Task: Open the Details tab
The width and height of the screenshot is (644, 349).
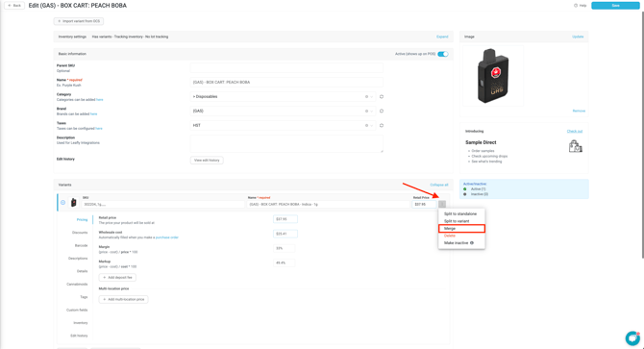Action: 82,271
